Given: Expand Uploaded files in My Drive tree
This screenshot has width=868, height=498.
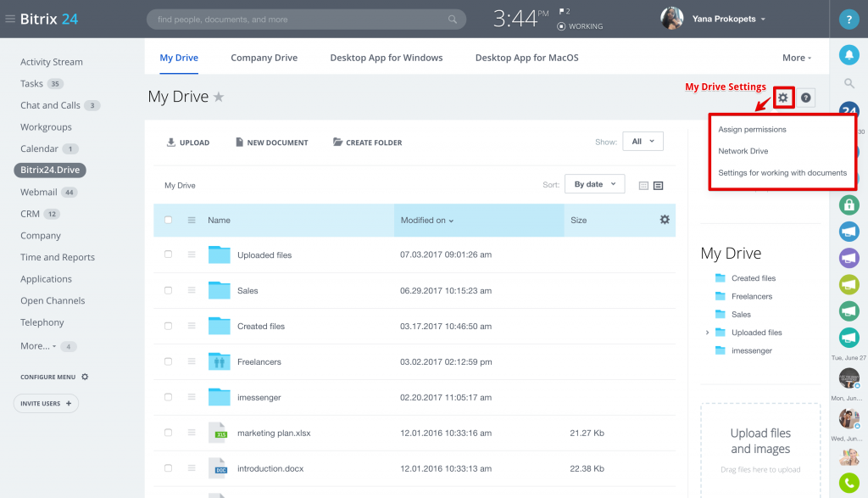Looking at the screenshot, I should (x=707, y=333).
